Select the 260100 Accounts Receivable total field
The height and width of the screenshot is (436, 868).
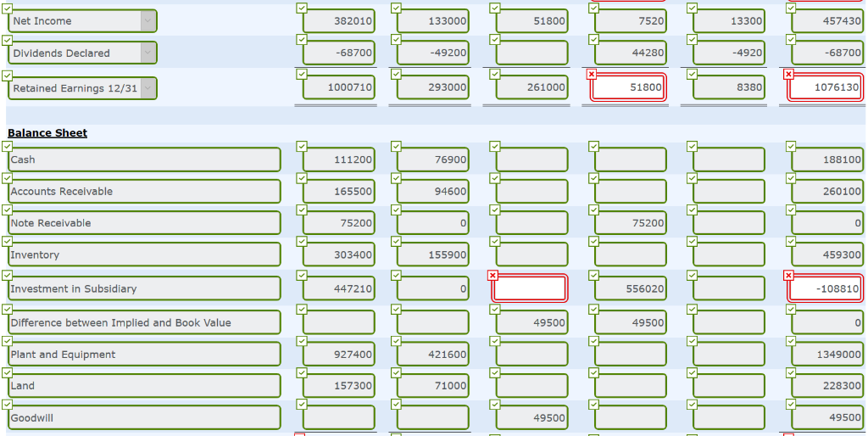(x=827, y=191)
